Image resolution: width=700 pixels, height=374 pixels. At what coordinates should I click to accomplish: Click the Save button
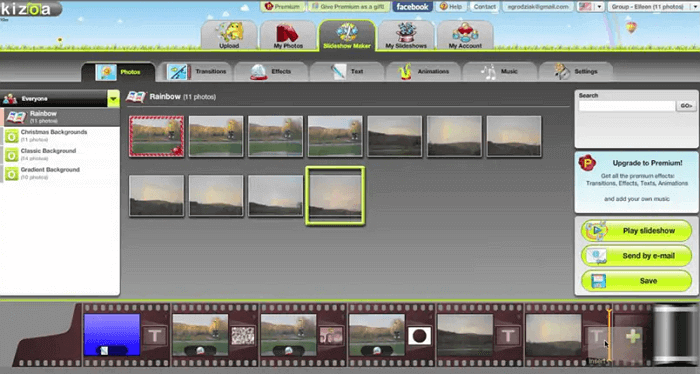coord(637,281)
